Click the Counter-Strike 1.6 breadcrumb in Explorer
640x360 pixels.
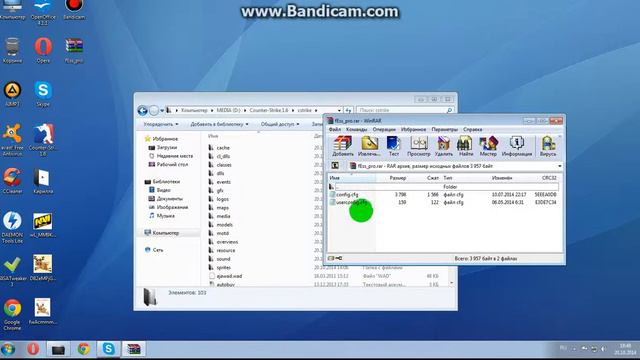click(x=269, y=110)
